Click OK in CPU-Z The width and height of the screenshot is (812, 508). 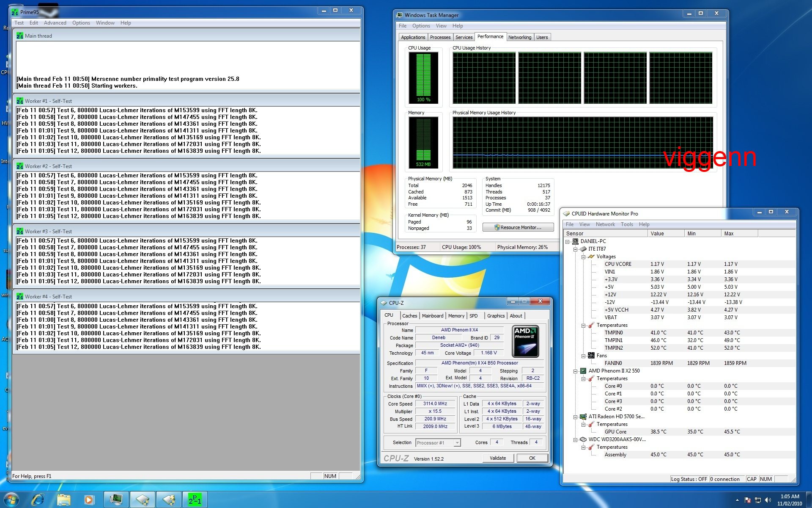point(532,458)
